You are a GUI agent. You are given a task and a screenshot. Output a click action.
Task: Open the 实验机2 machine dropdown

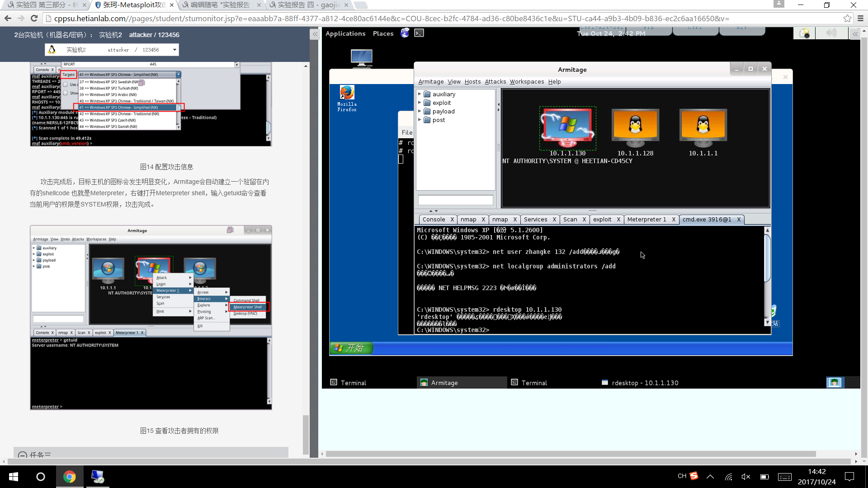click(x=112, y=50)
